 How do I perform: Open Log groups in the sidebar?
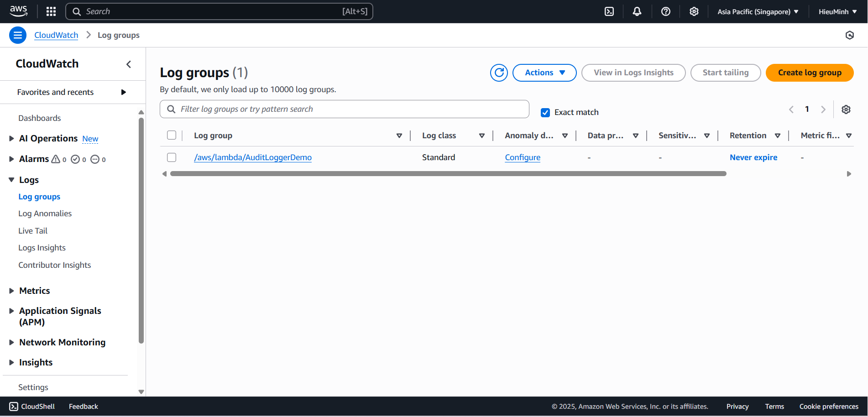[39, 197]
